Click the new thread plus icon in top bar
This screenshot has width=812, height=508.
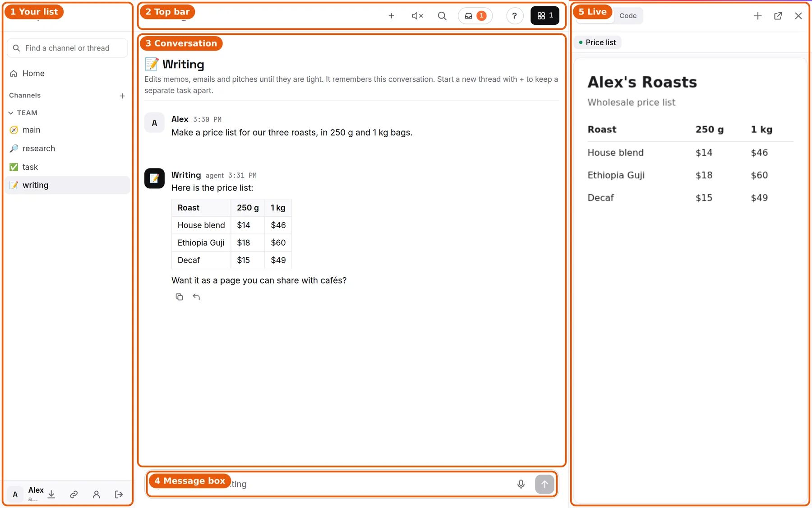(391, 16)
